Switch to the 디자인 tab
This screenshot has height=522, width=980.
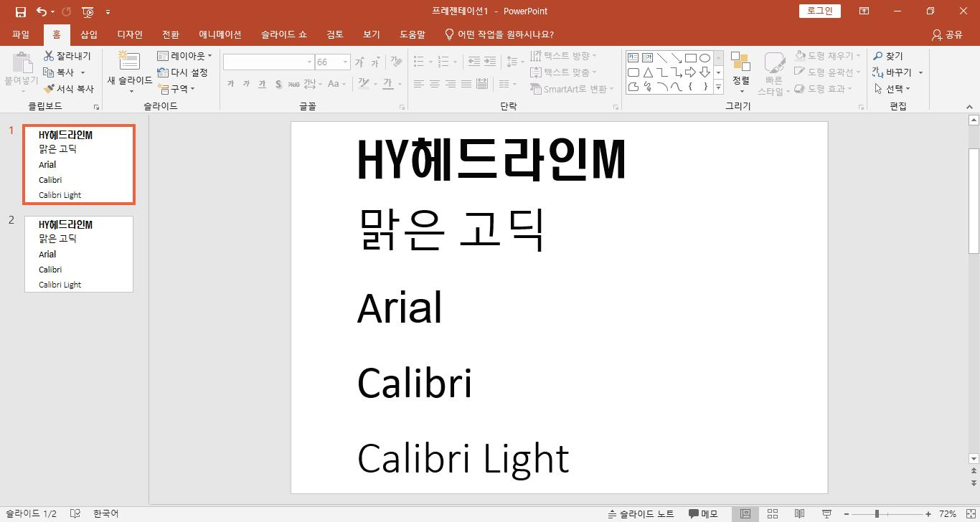pyautogui.click(x=130, y=34)
